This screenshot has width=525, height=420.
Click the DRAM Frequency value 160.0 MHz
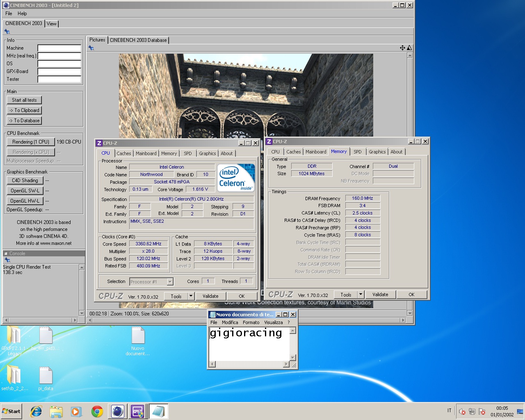(x=363, y=198)
